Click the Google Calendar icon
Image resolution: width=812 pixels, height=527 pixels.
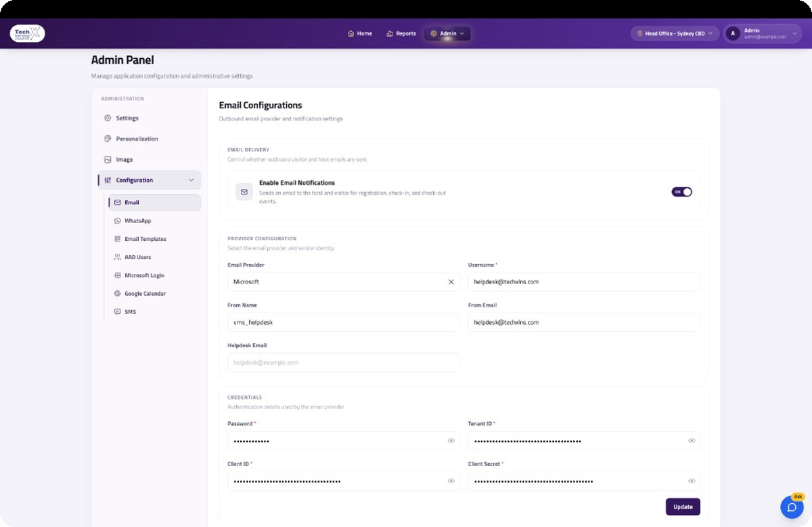[x=118, y=294]
